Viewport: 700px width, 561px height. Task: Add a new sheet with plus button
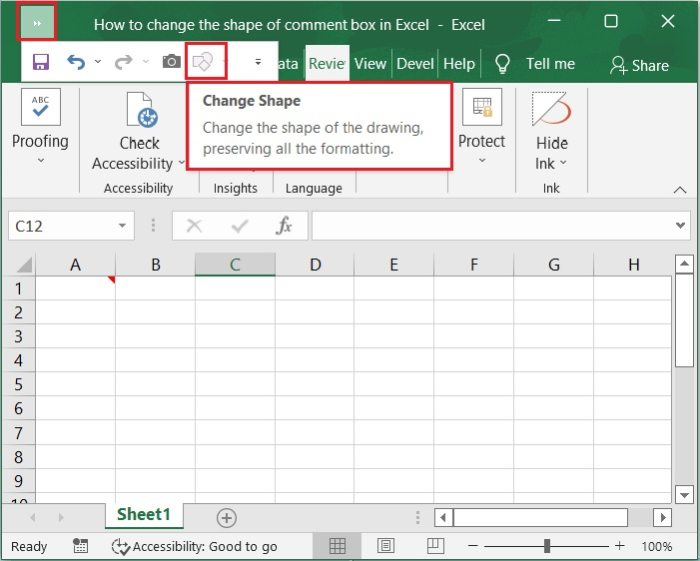point(227,517)
